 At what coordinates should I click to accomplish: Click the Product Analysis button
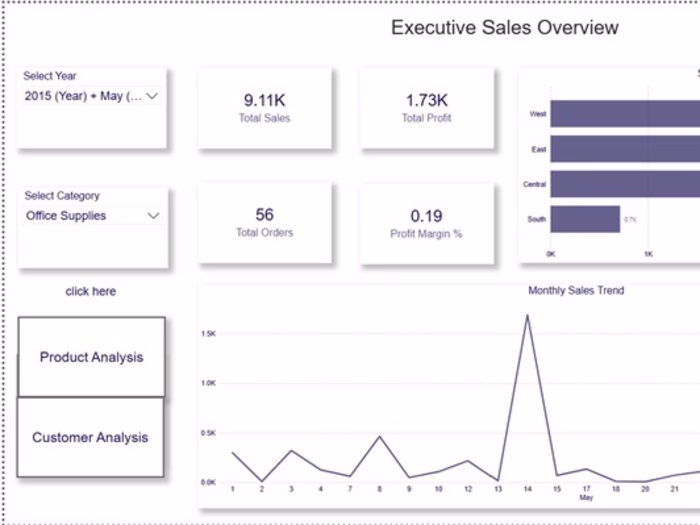tap(92, 357)
